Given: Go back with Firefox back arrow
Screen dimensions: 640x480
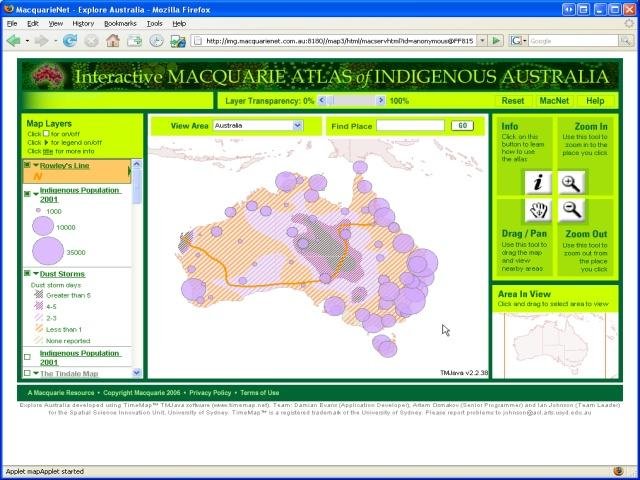Looking at the screenshot, I should [x=13, y=41].
